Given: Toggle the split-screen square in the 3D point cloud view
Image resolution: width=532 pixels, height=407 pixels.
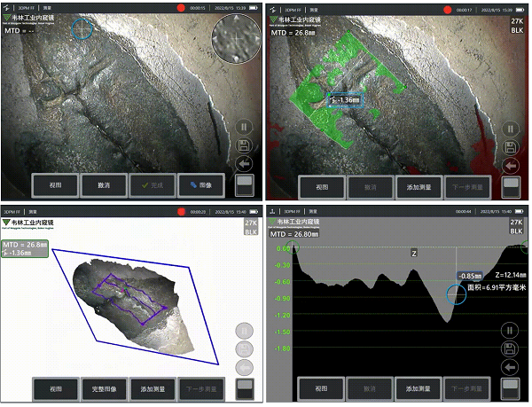Looking at the screenshot, I should tap(244, 388).
